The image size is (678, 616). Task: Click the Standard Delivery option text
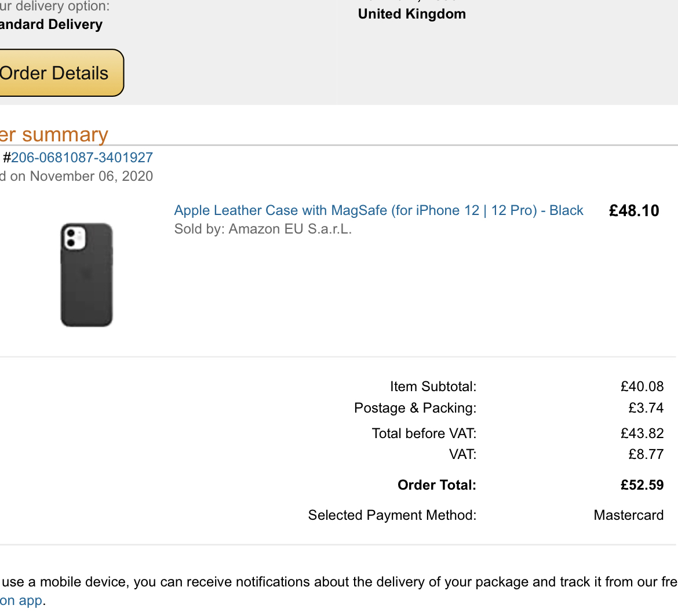51,24
